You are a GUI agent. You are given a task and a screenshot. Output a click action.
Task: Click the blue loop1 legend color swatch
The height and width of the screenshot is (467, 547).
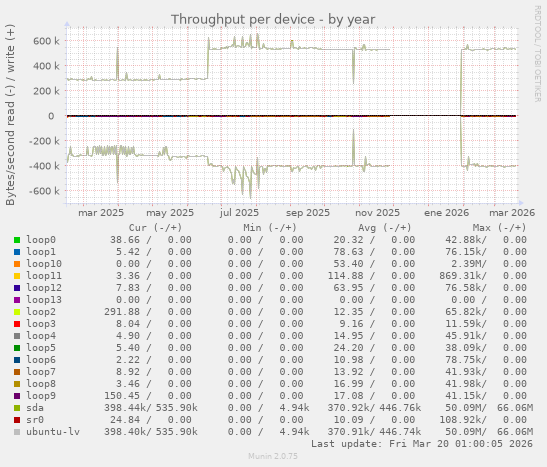click(17, 252)
